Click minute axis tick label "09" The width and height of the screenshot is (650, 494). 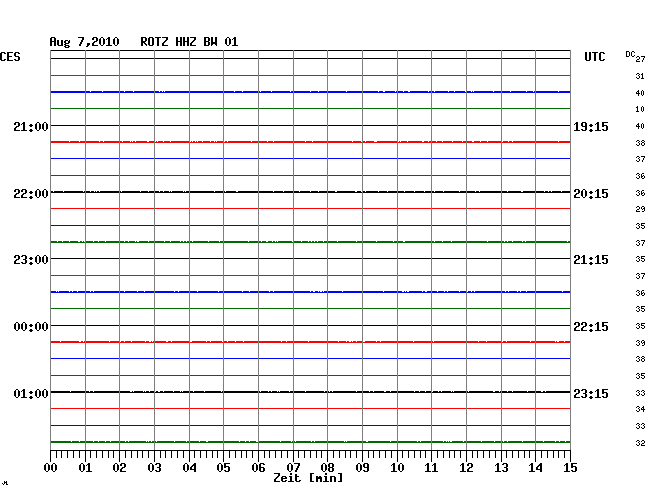click(362, 468)
